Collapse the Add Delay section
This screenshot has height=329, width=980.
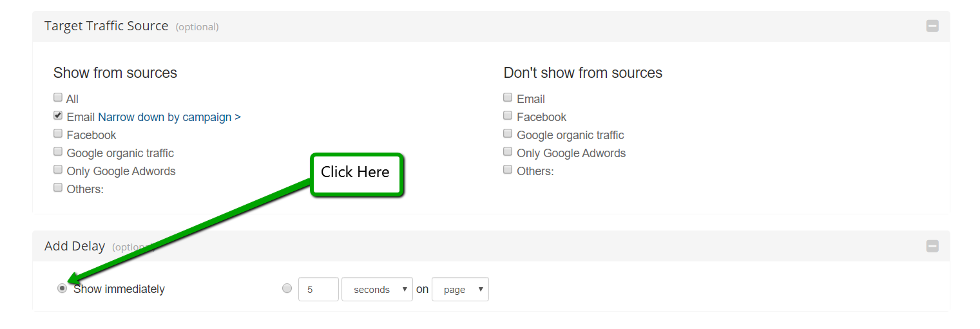932,247
